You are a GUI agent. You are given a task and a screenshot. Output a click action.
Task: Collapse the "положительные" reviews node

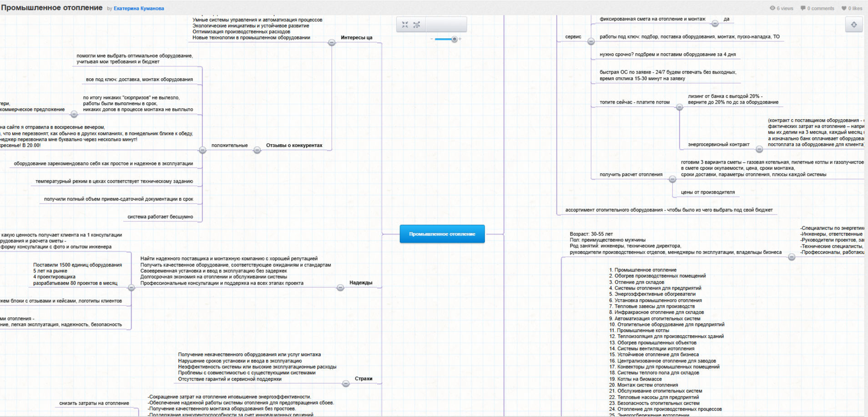coord(202,150)
